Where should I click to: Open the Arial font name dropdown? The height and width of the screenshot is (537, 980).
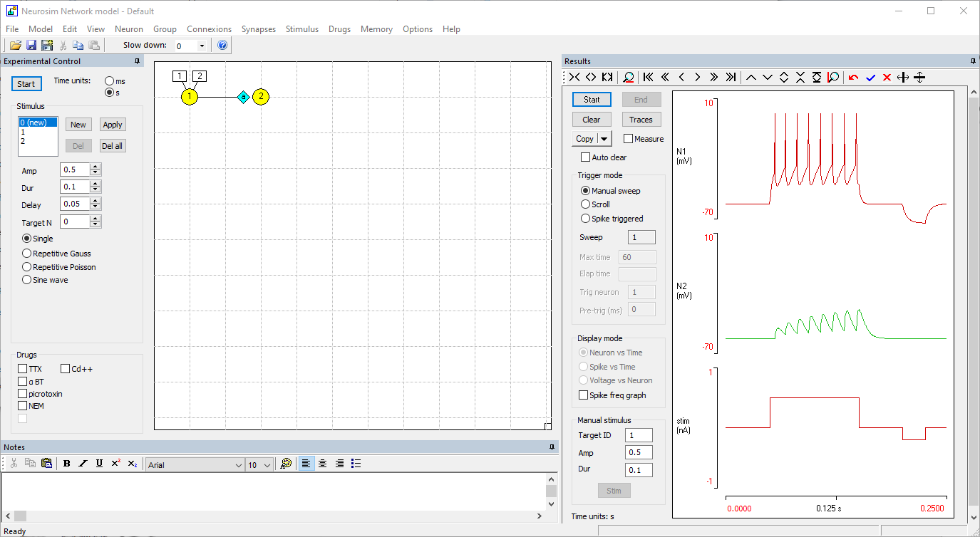tap(238, 465)
